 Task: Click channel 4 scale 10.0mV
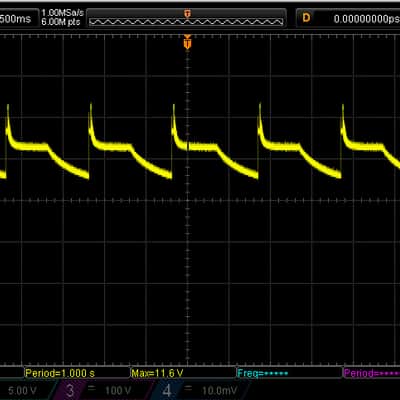pos(219,390)
